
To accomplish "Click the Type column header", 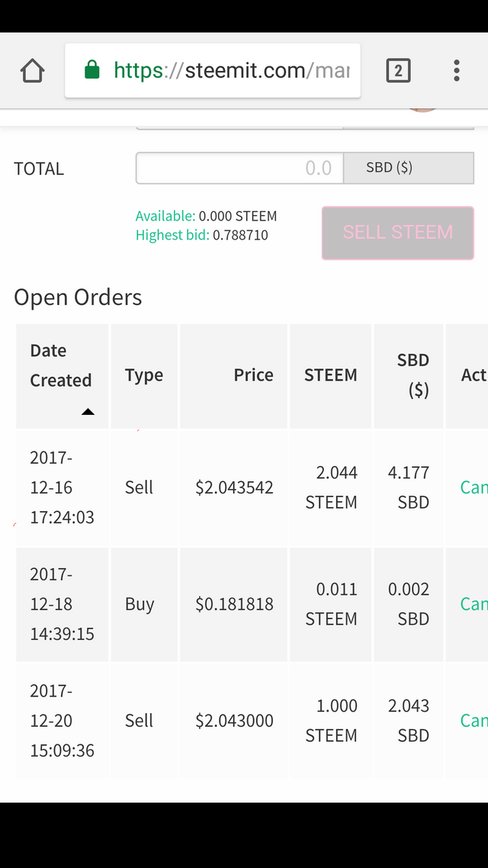I will tap(144, 375).
